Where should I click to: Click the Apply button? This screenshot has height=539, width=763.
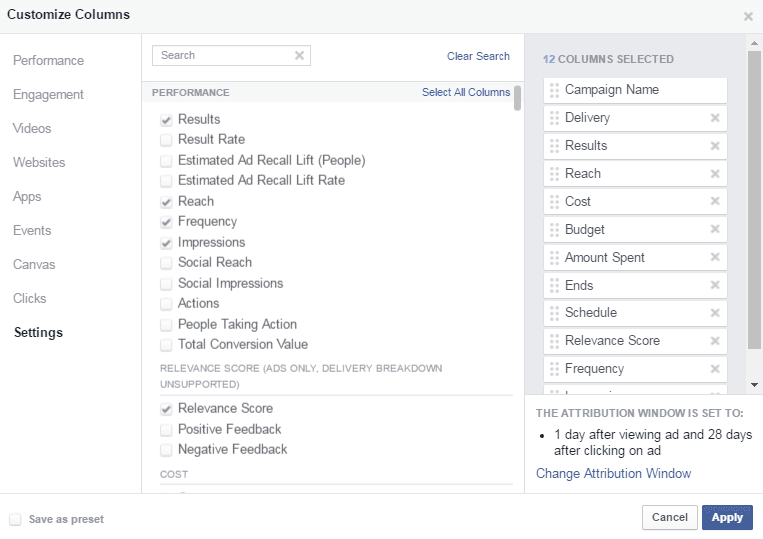coord(727,517)
